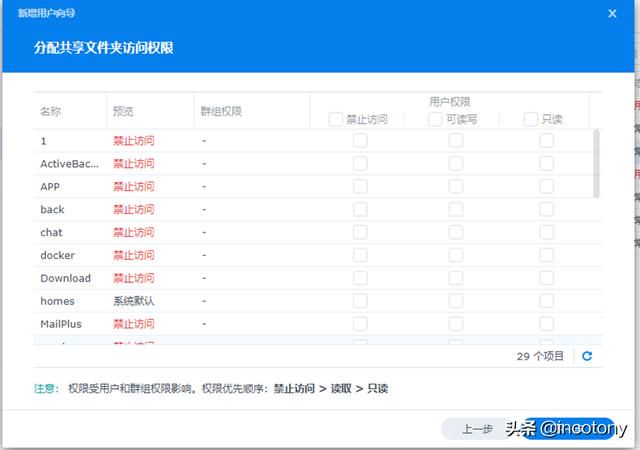Screen dimensions: 640x450
Task: Click the 群组权限 column header
Action: (x=252, y=111)
